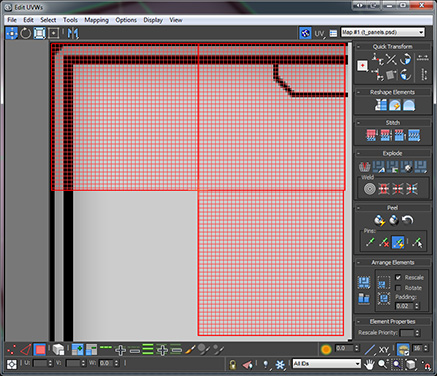Open the Display menu
Image resolution: width=437 pixels, height=376 pixels.
click(153, 20)
